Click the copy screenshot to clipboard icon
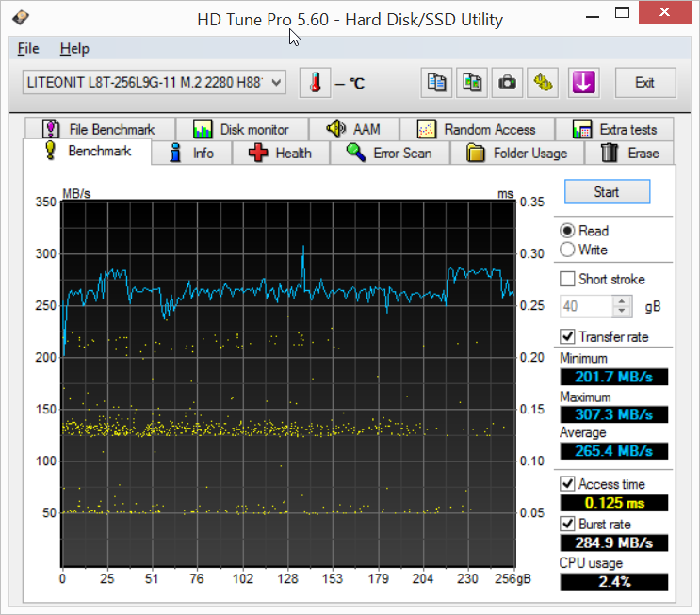Image resolution: width=700 pixels, height=615 pixels. 471,83
